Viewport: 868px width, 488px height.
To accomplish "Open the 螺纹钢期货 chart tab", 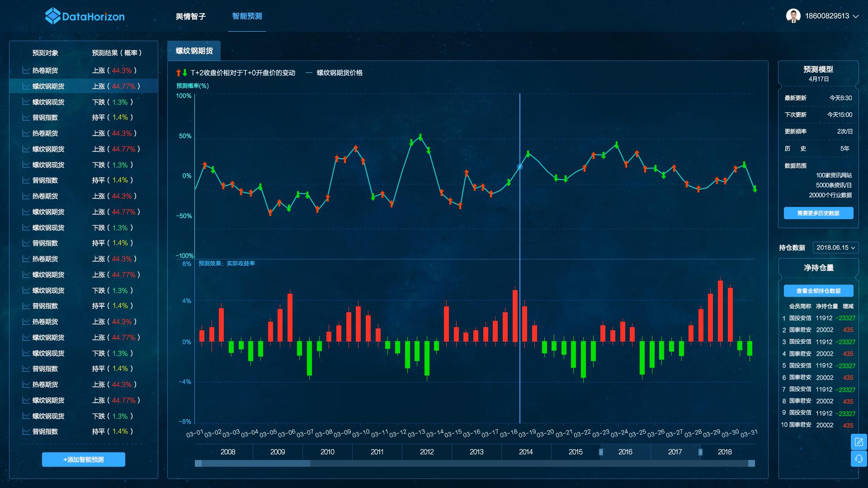I will pos(194,51).
